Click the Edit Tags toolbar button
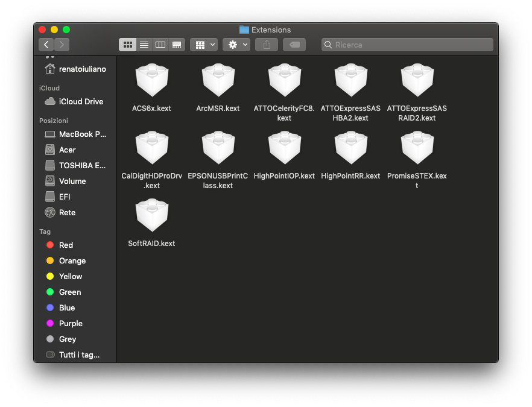532x407 pixels. tap(294, 45)
